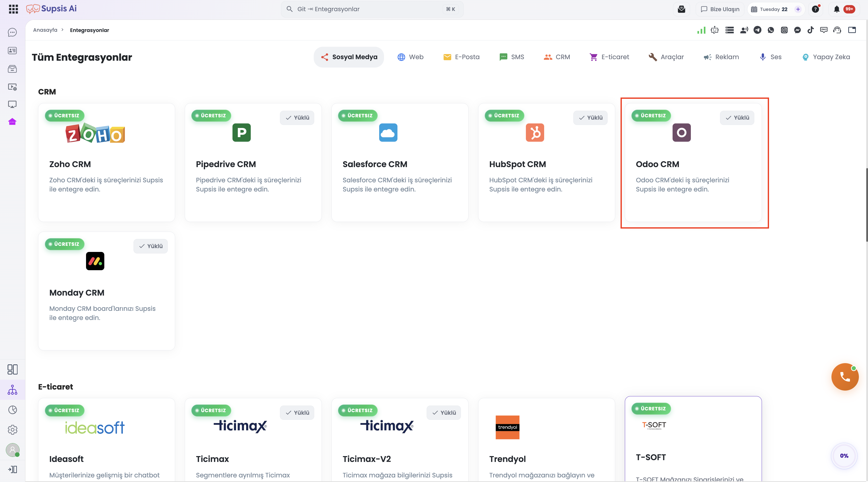The image size is (868, 482).
Task: Click the server list icon
Action: pos(729,30)
